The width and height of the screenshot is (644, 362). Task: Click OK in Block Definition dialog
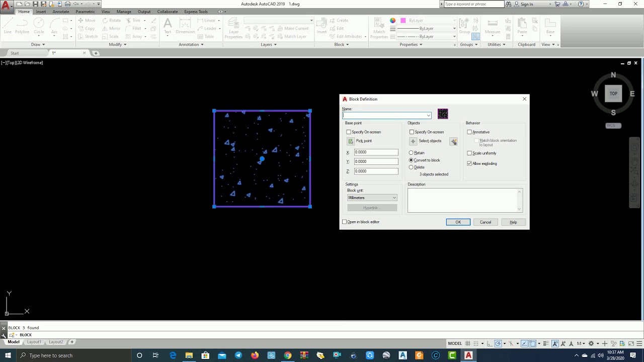(x=458, y=222)
